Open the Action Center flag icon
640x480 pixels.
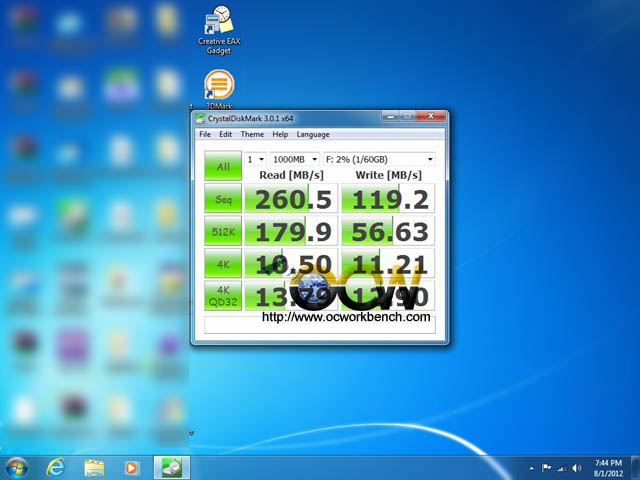[546, 468]
